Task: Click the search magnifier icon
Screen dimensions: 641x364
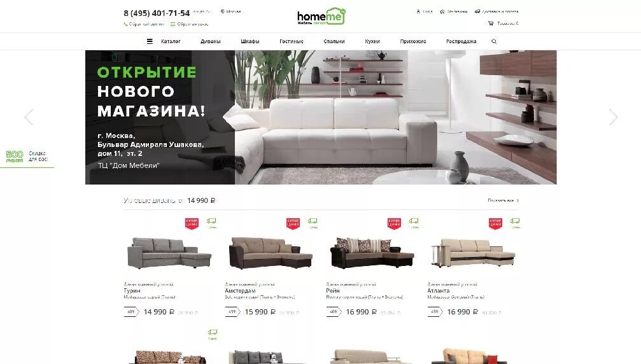Action: coord(494,41)
